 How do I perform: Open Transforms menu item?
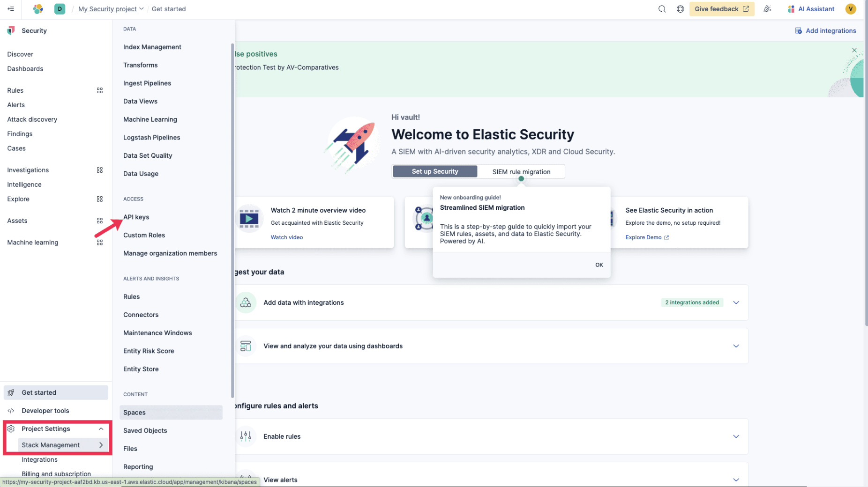click(x=141, y=65)
